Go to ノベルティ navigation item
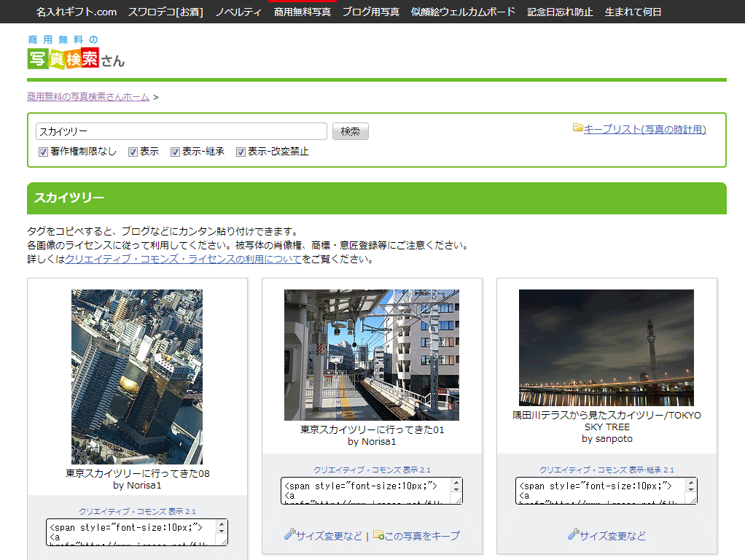The width and height of the screenshot is (745, 560). (238, 12)
